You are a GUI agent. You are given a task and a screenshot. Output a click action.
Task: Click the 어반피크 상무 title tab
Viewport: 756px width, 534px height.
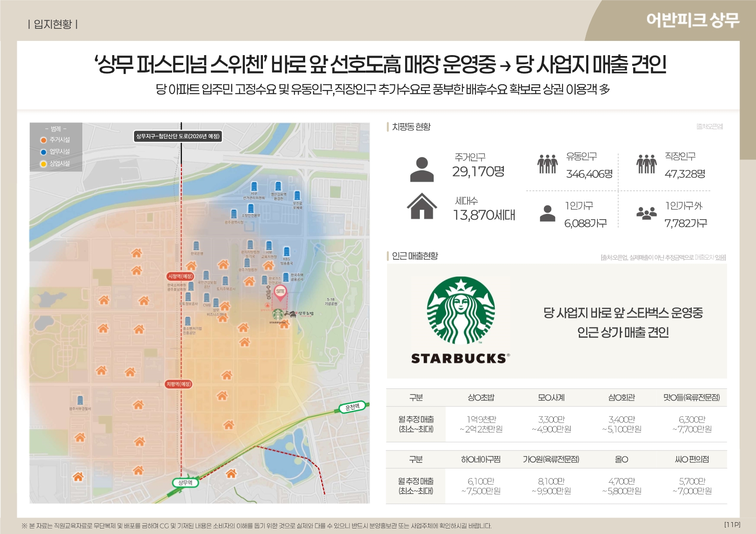pyautogui.click(x=693, y=20)
